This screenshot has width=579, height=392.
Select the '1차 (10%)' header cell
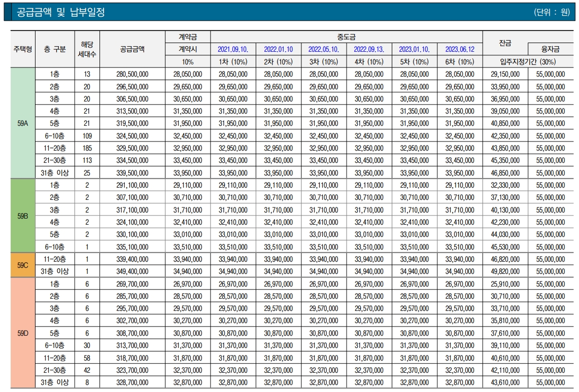[x=233, y=62]
